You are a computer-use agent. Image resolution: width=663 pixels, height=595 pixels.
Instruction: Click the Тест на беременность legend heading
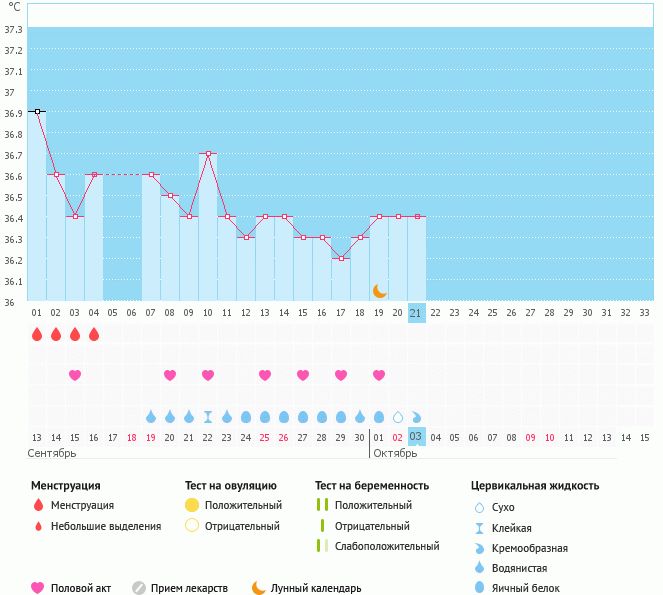pos(372,485)
